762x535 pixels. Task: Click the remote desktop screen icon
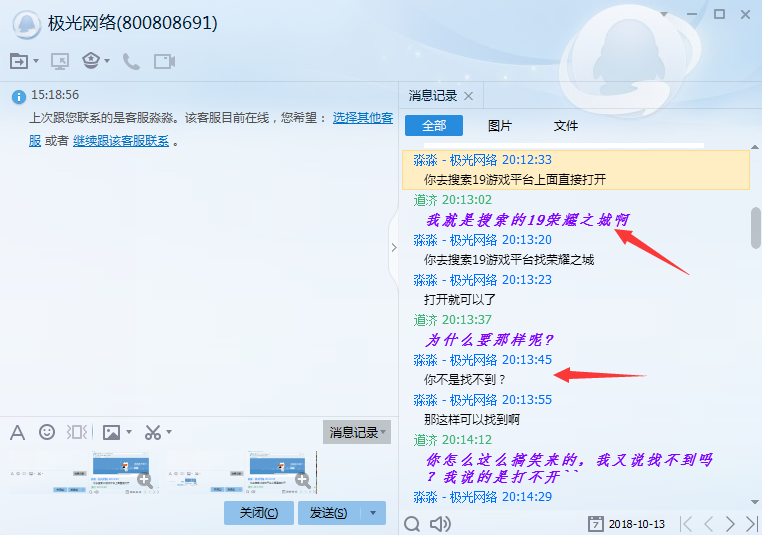point(60,61)
